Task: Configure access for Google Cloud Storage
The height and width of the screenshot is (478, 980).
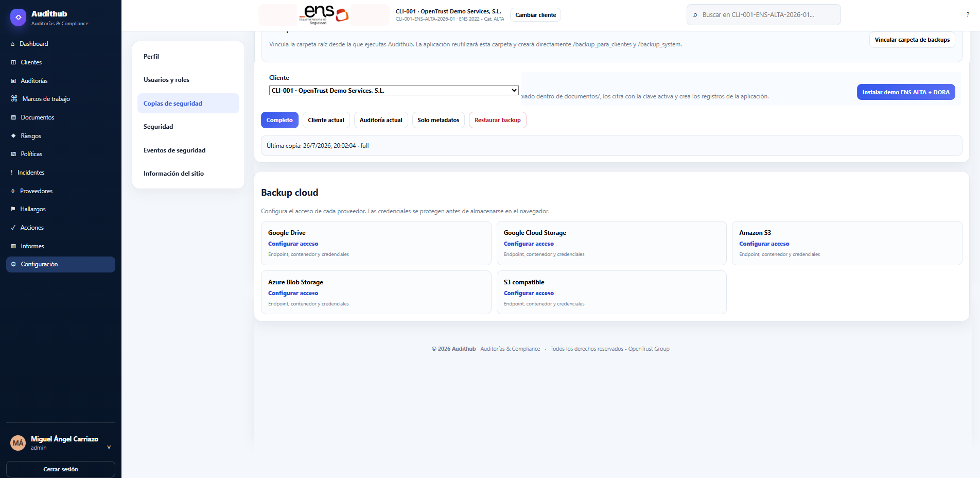Action: pos(529,244)
